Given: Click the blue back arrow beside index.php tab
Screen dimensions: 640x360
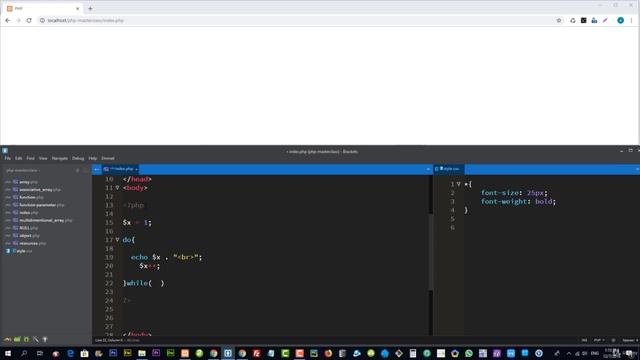Looking at the screenshot, I should coord(97,169).
